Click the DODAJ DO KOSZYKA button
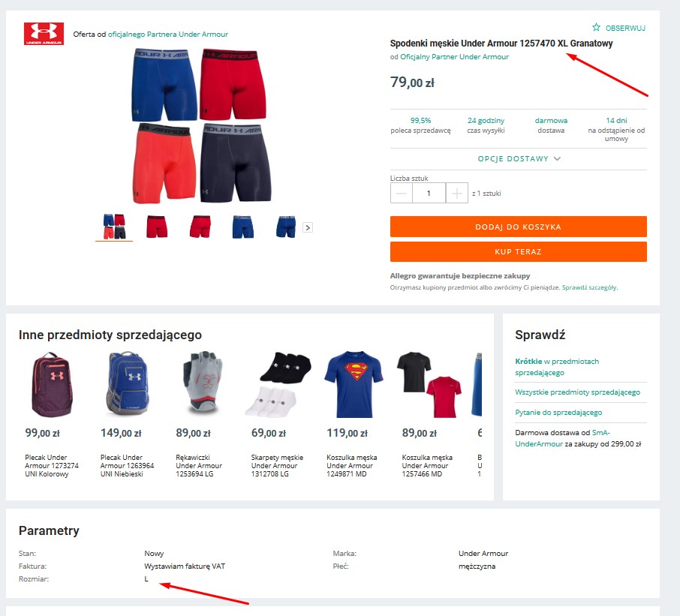Screen dimensions: 680x616 click(518, 227)
